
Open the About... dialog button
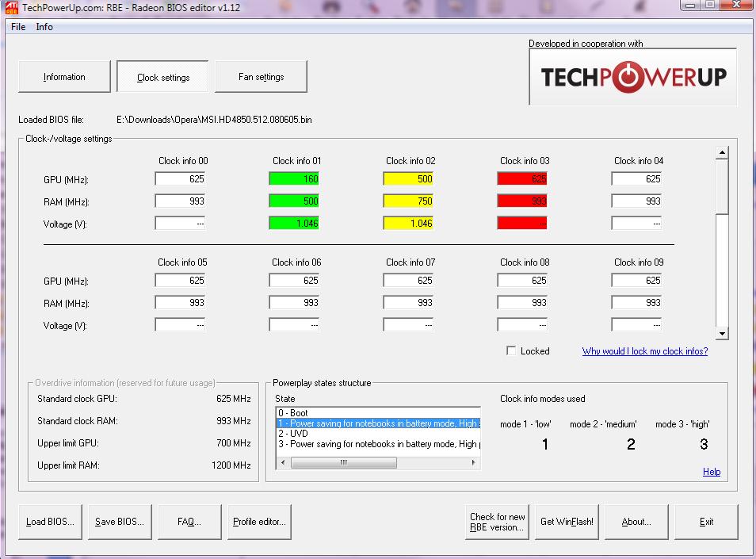[636, 522]
